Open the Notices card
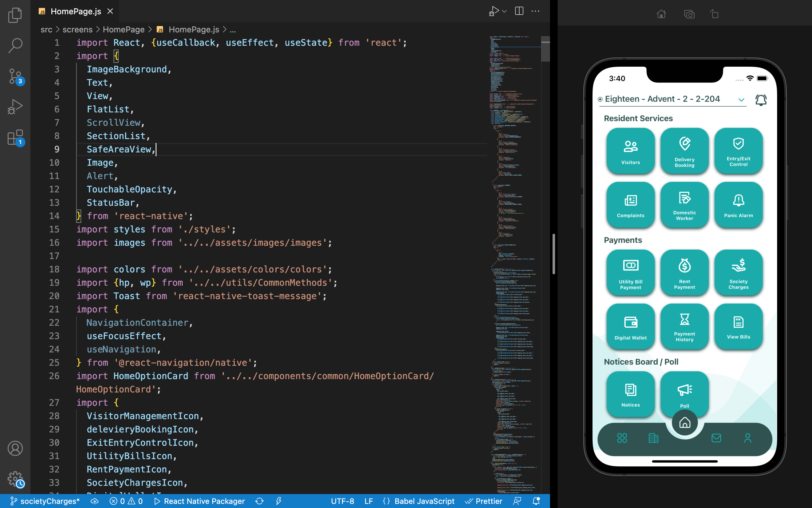 pyautogui.click(x=631, y=394)
